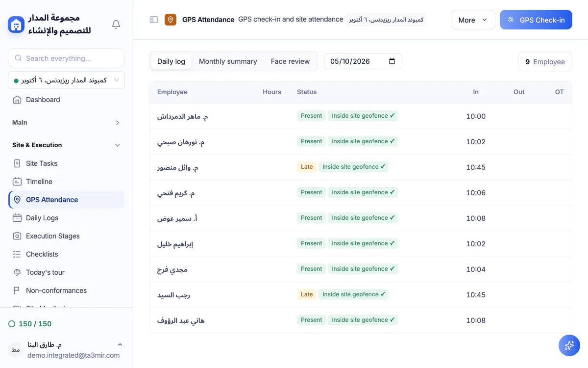
Task: Open the notifications bell
Action: (x=116, y=24)
